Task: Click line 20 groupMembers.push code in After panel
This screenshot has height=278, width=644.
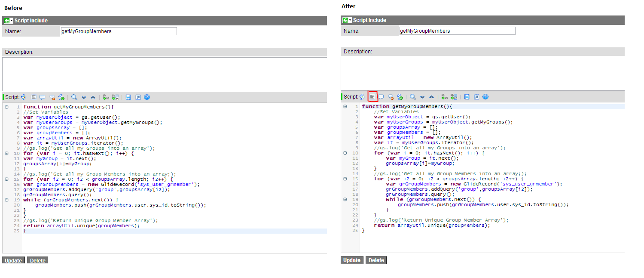Action: [x=483, y=204]
